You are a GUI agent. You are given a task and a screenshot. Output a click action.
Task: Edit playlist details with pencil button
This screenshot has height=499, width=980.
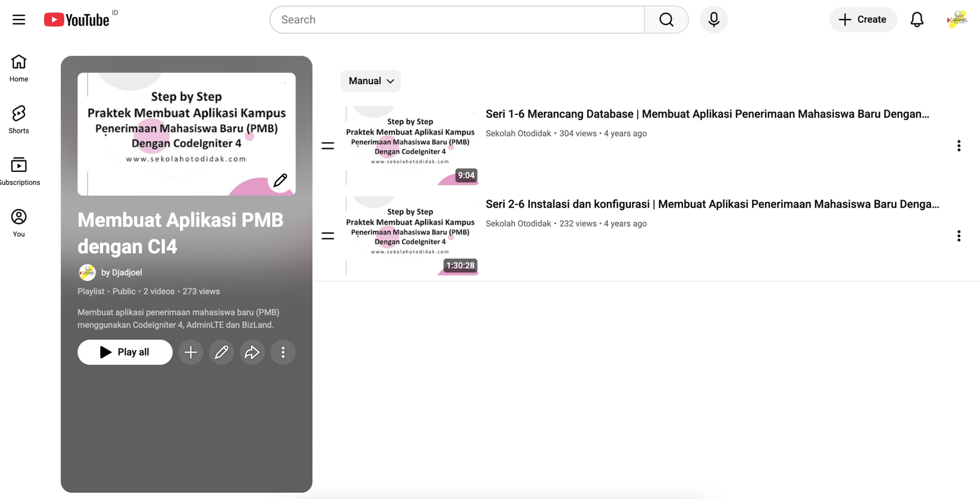tap(221, 352)
